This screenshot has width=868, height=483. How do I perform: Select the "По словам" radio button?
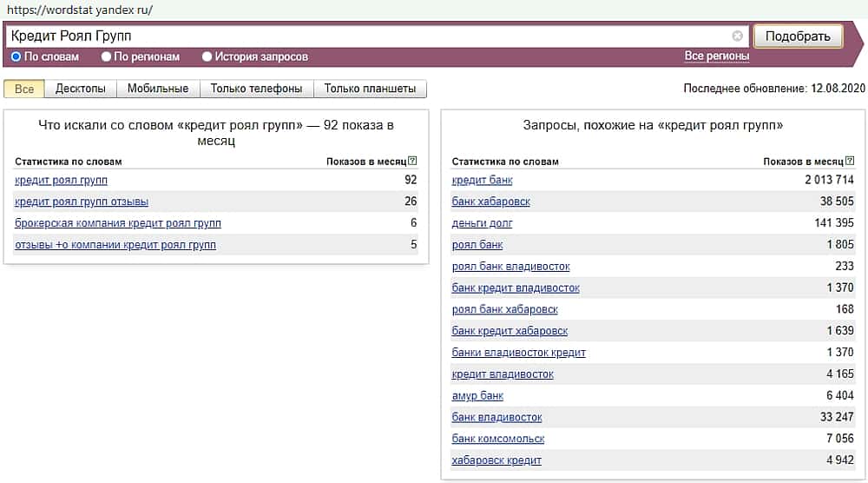pos(16,56)
